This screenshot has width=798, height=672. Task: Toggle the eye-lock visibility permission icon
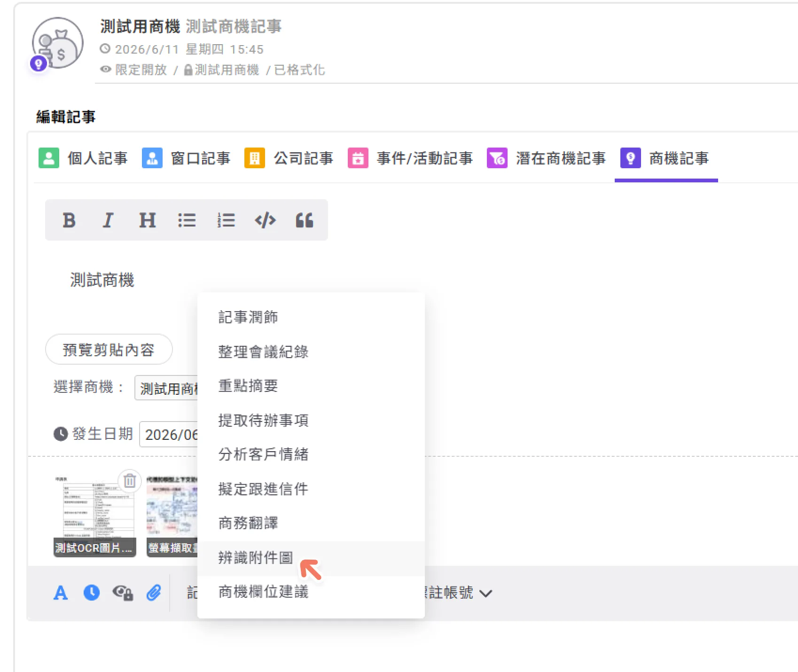coord(123,593)
